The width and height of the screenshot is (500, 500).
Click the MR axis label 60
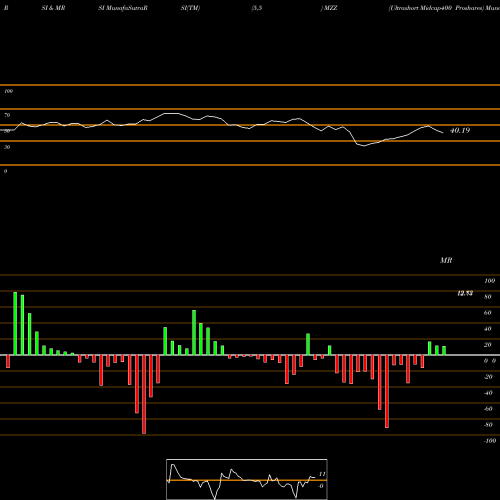click(x=488, y=313)
